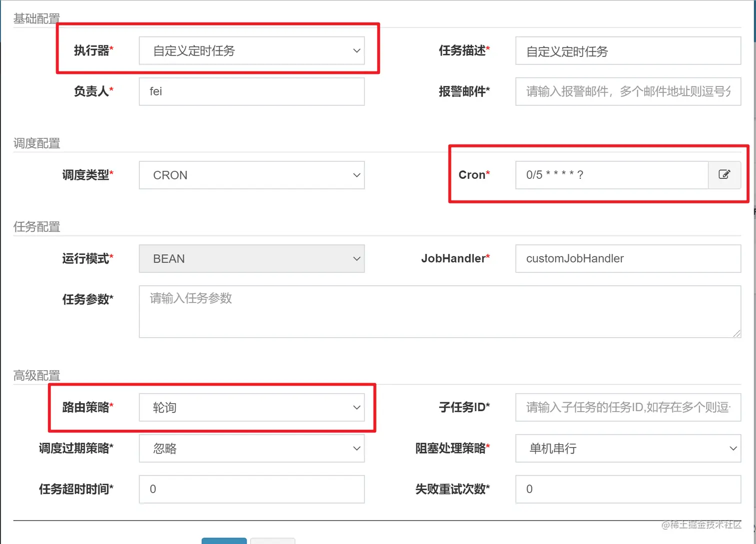The image size is (756, 544).
Task: Click the 执行器 field label
Action: [93, 50]
